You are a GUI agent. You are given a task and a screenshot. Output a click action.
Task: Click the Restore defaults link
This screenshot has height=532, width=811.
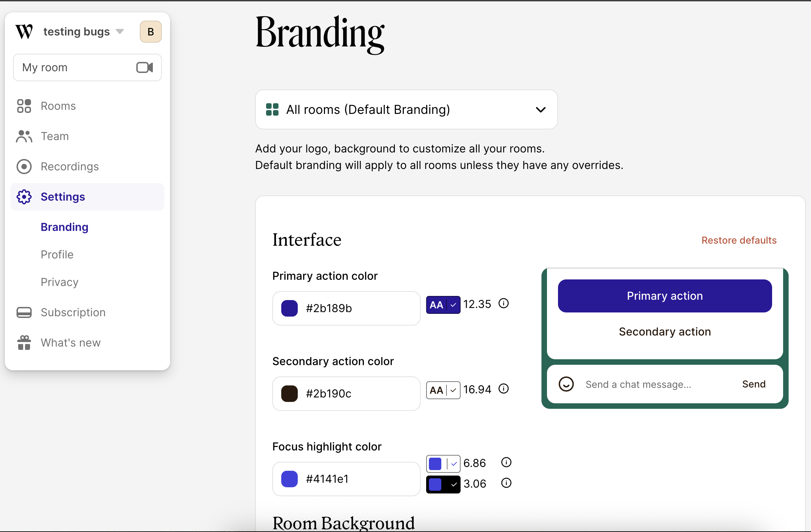tap(739, 240)
